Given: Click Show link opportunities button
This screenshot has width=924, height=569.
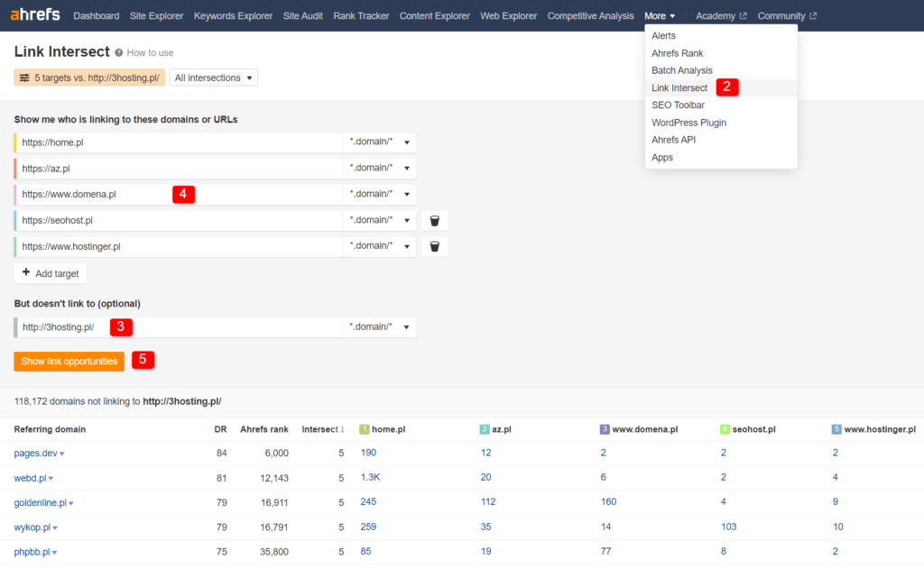Looking at the screenshot, I should pos(69,361).
